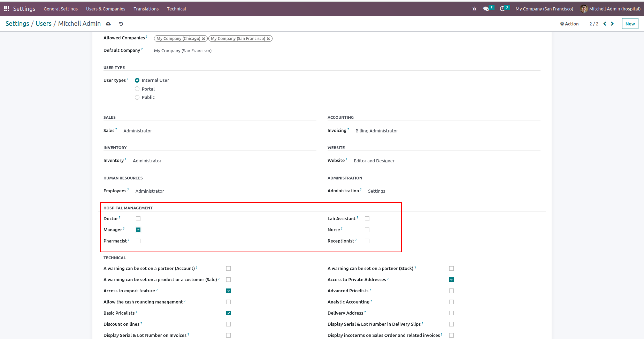This screenshot has height=339, width=644.
Task: Open the Users & Companies menu
Action: point(106,9)
